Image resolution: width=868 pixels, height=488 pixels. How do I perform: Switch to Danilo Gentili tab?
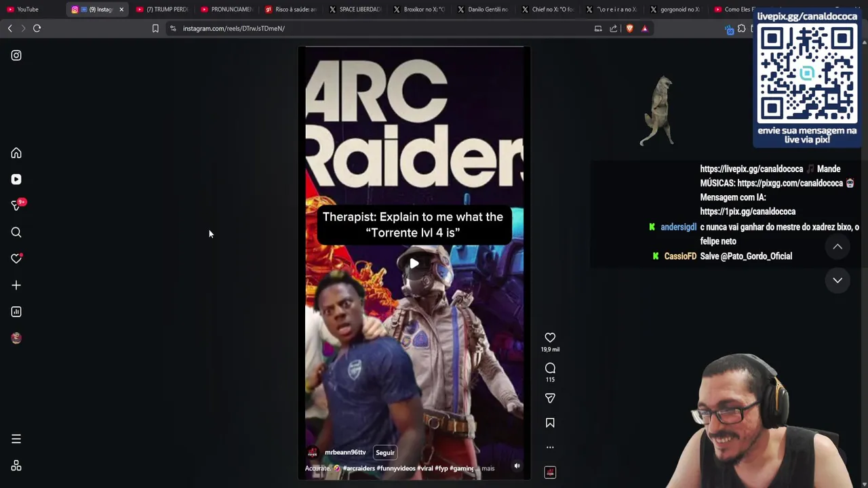pos(484,9)
